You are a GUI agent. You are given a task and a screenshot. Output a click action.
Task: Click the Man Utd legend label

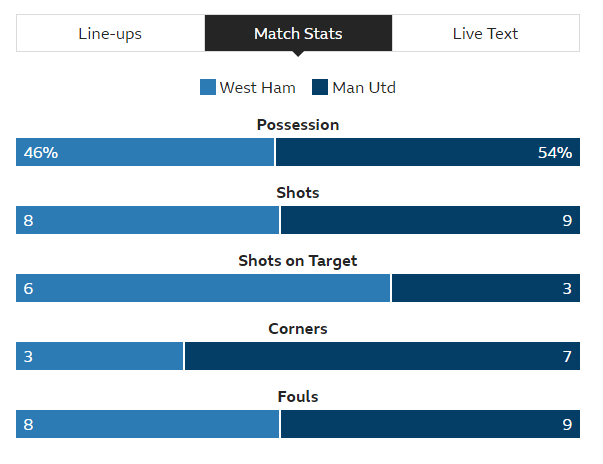(364, 88)
